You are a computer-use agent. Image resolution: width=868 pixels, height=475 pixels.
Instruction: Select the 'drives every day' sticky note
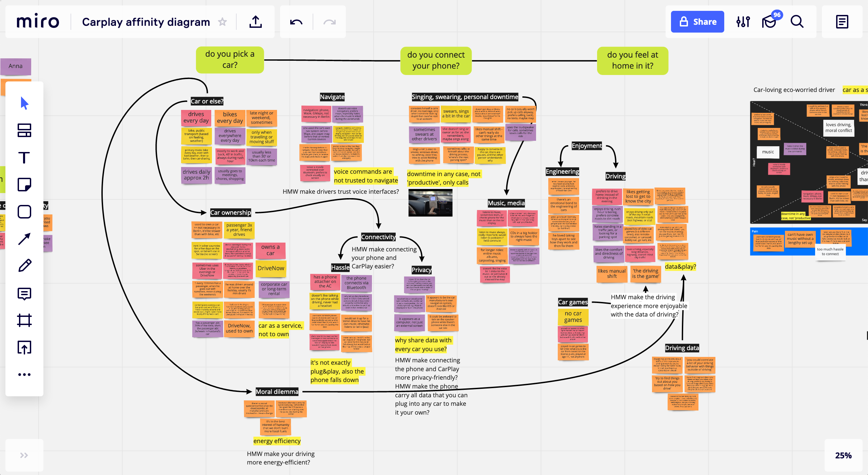196,117
